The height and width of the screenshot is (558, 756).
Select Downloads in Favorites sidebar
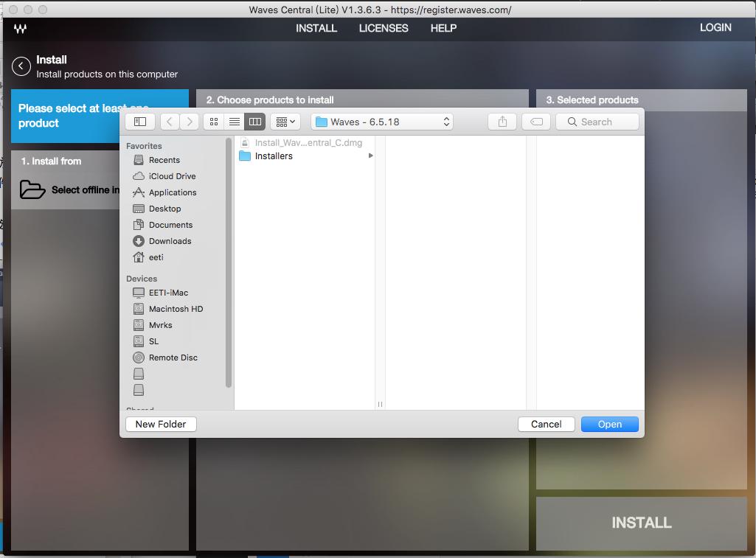[x=170, y=241]
